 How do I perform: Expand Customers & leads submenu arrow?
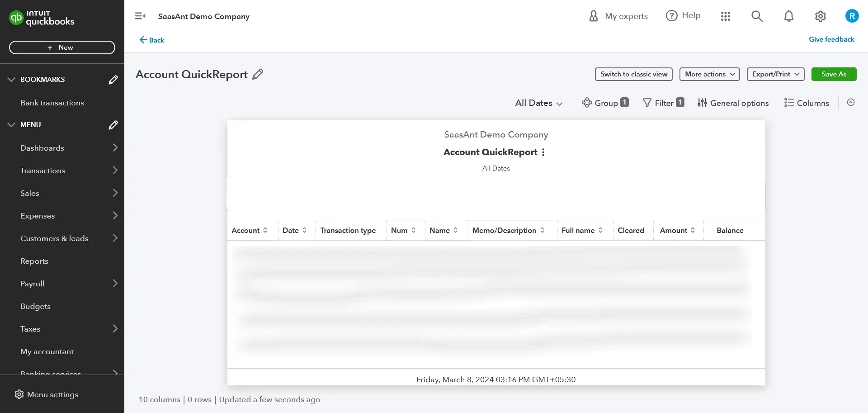click(115, 238)
